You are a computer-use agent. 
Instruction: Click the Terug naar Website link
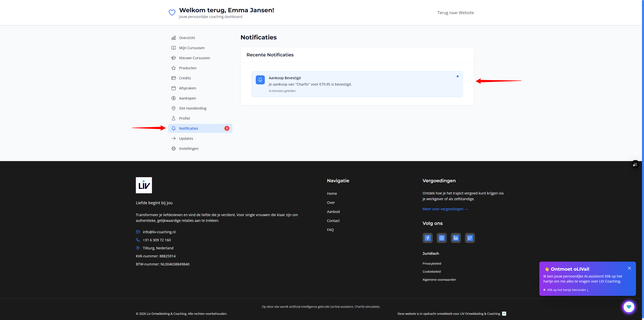[x=455, y=13]
